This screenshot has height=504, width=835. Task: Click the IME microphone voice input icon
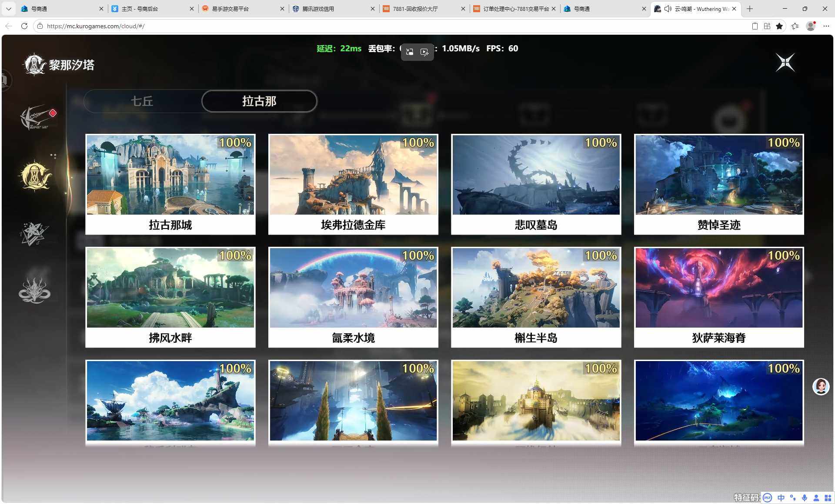(805, 498)
